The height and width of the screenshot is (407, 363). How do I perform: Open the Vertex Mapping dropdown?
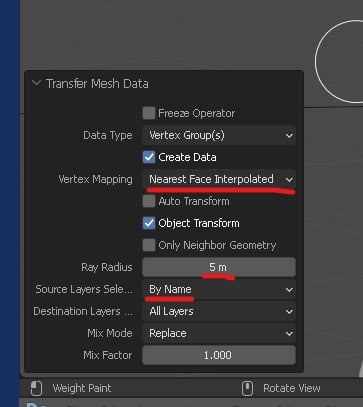coord(219,179)
